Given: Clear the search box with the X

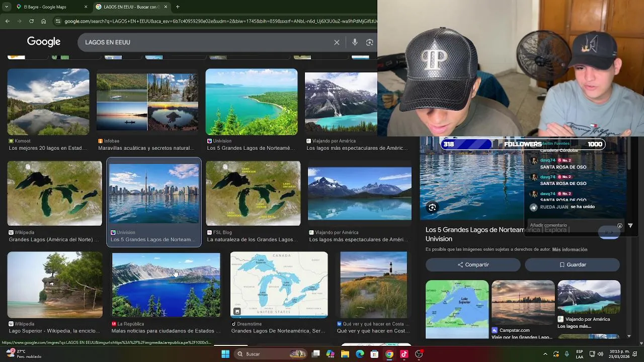Looking at the screenshot, I should 337,42.
